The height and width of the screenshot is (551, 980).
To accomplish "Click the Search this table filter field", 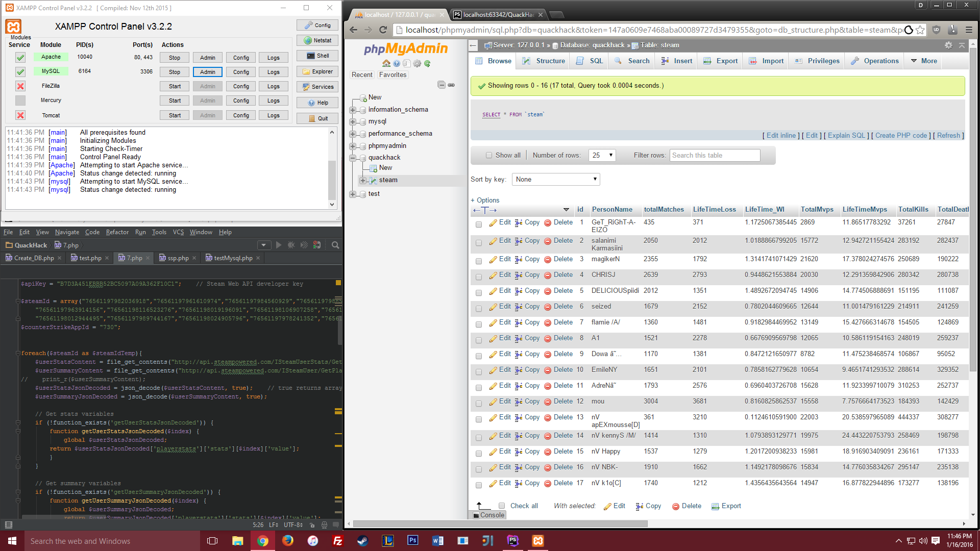I will [x=715, y=155].
